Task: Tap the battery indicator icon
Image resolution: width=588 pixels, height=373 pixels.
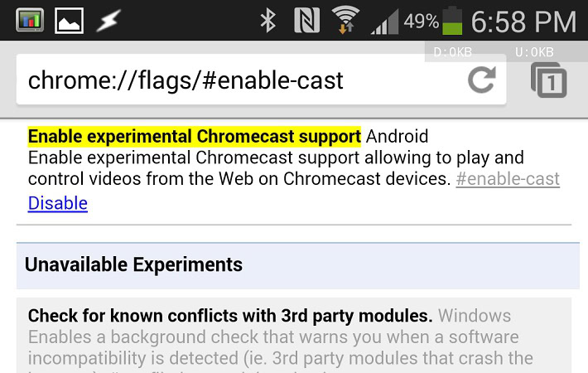Action: click(x=451, y=20)
